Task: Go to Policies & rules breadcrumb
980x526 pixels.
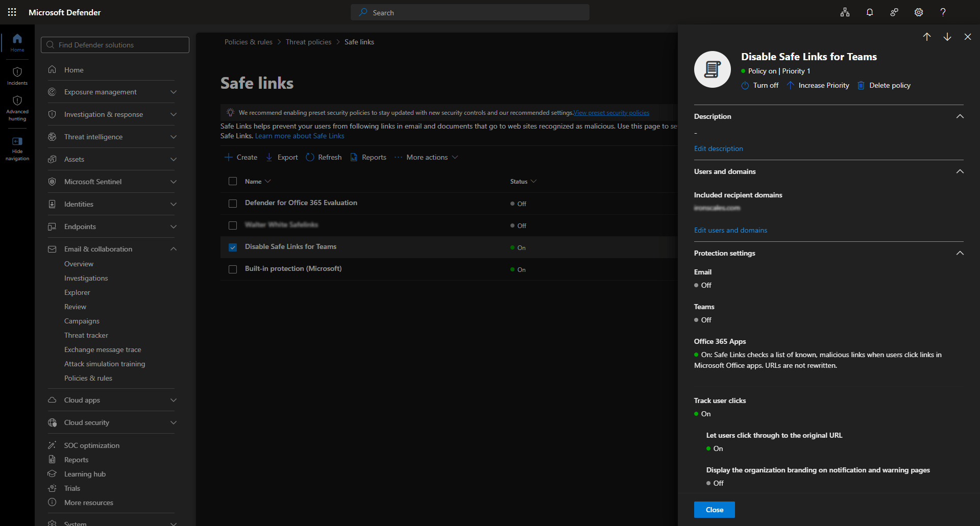Action: [x=249, y=42]
